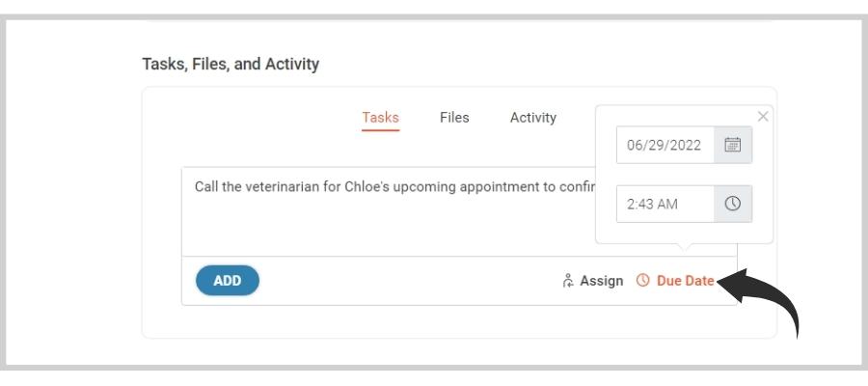Image resolution: width=868 pixels, height=386 pixels.
Task: Close the due date popup
Action: pyautogui.click(x=763, y=117)
